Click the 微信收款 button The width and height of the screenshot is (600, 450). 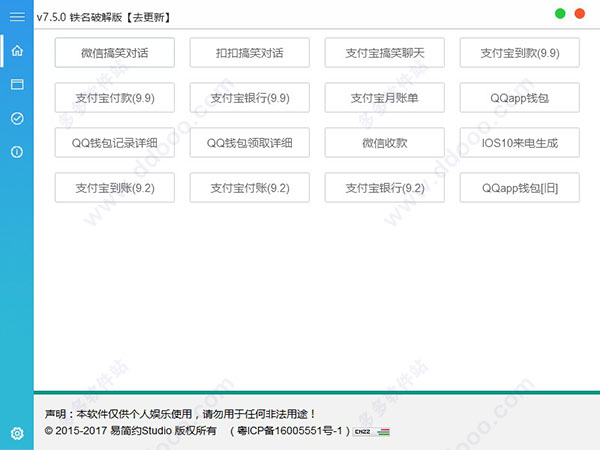385,143
